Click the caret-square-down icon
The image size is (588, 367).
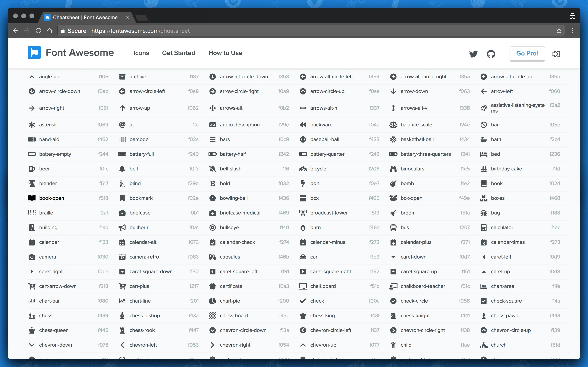(x=122, y=272)
